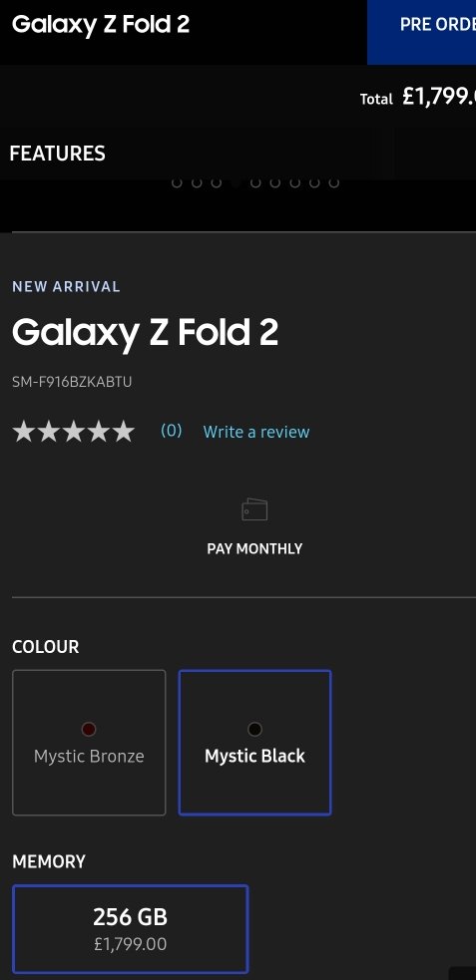Image resolution: width=476 pixels, height=980 pixels.
Task: Click the PRE ORDER button
Action: [x=421, y=25]
